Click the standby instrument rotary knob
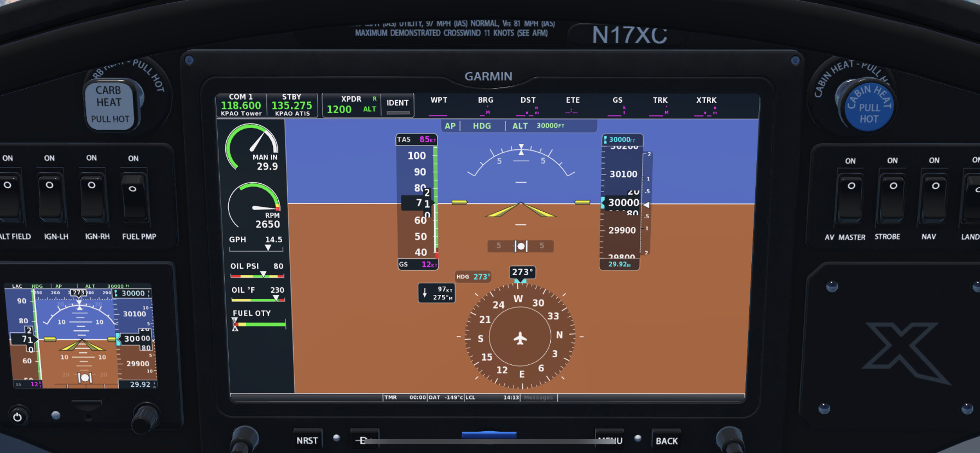 [145, 418]
